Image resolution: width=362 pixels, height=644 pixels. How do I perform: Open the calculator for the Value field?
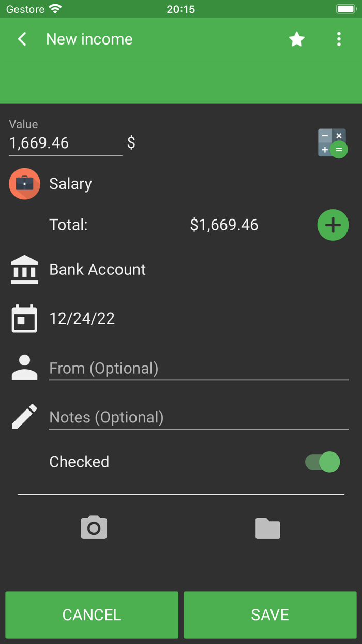pos(333,142)
